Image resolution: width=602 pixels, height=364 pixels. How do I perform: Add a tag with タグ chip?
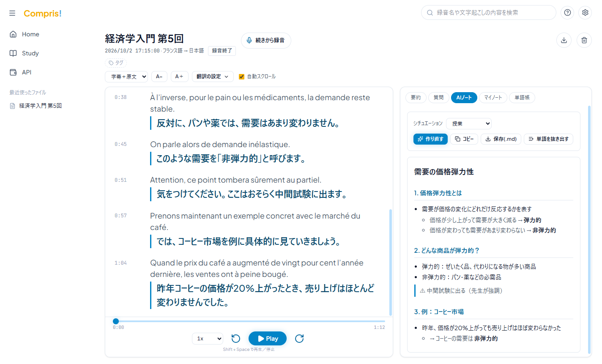click(x=116, y=63)
